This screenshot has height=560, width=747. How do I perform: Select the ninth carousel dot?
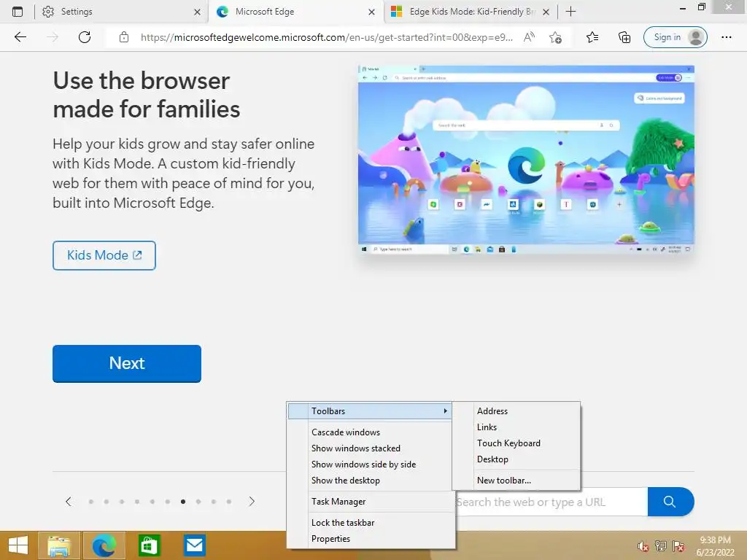point(214,502)
